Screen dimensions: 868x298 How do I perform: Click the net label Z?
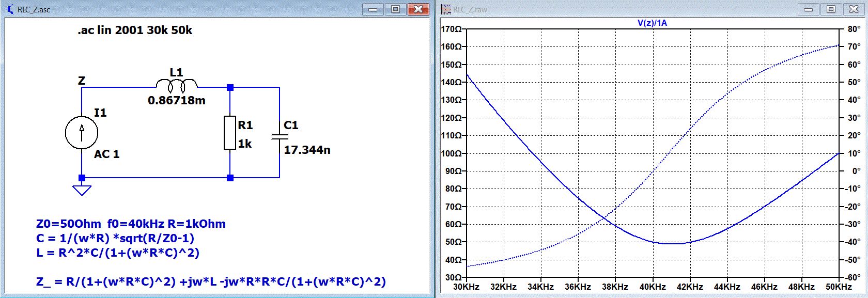tap(82, 81)
